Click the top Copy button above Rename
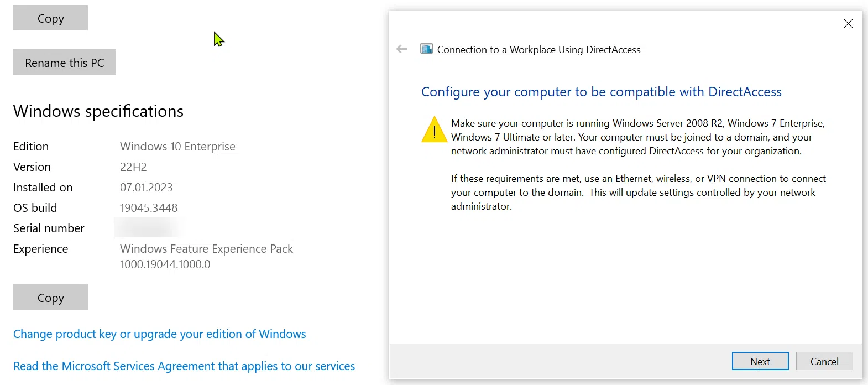This screenshot has width=868, height=385. [50, 18]
